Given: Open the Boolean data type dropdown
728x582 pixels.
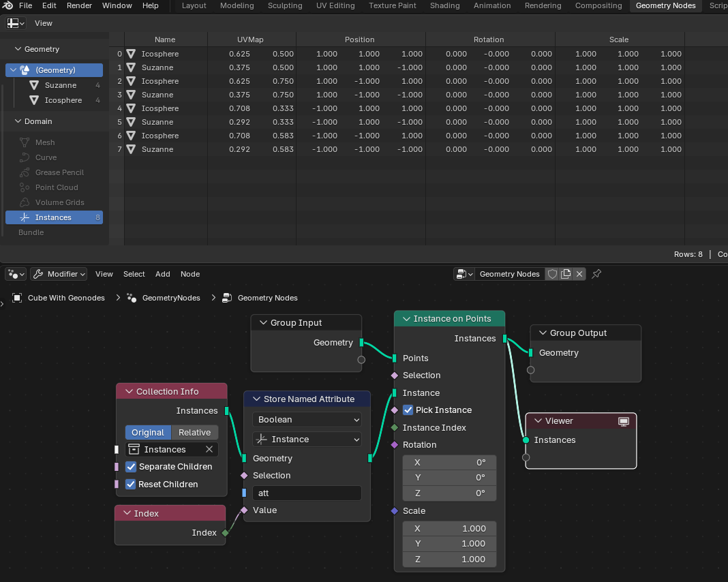Looking at the screenshot, I should point(307,420).
